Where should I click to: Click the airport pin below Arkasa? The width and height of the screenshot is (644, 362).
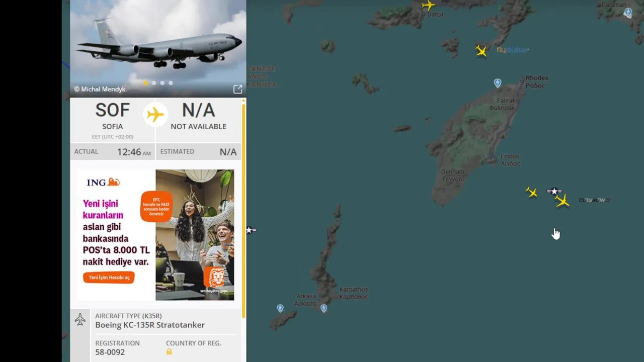324,308
